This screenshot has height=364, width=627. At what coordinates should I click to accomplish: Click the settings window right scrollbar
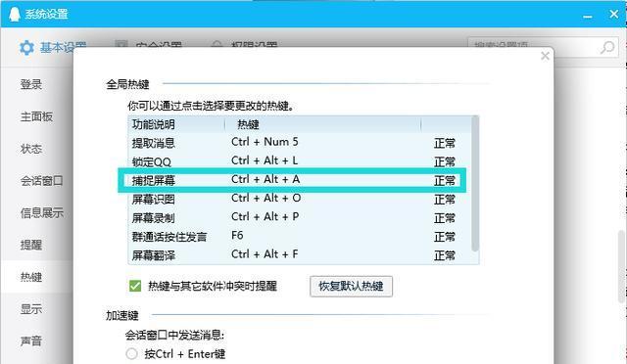coord(621,266)
